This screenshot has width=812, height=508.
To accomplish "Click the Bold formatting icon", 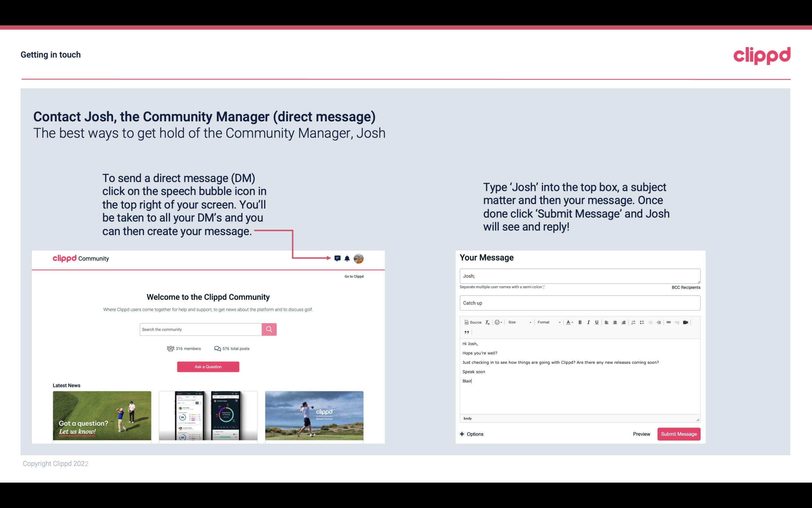I will pos(580,322).
